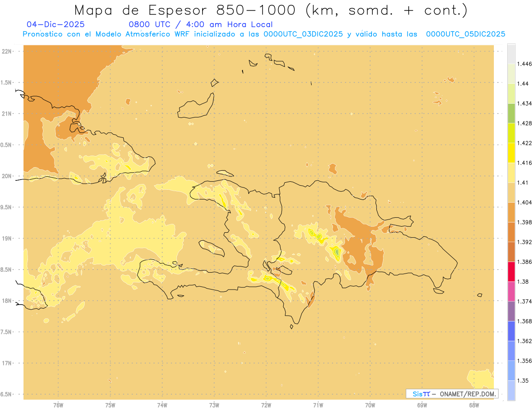Click the longitude axis label '68W'
This screenshot has height=411, width=532.
pos(474,405)
